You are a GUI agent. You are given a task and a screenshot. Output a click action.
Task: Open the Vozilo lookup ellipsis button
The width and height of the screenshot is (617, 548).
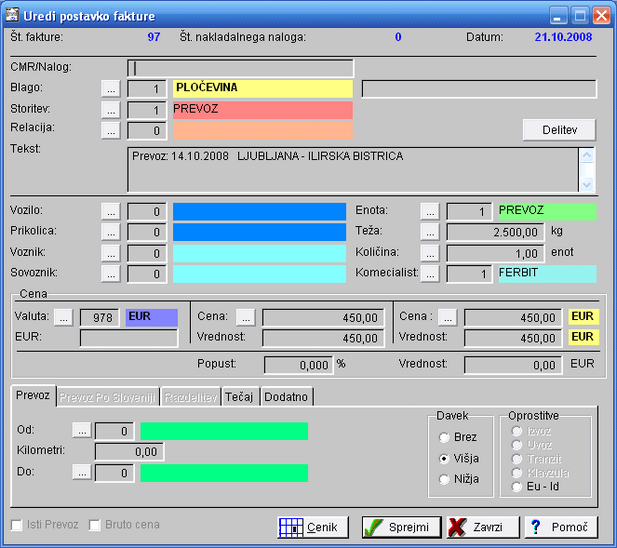point(111,211)
